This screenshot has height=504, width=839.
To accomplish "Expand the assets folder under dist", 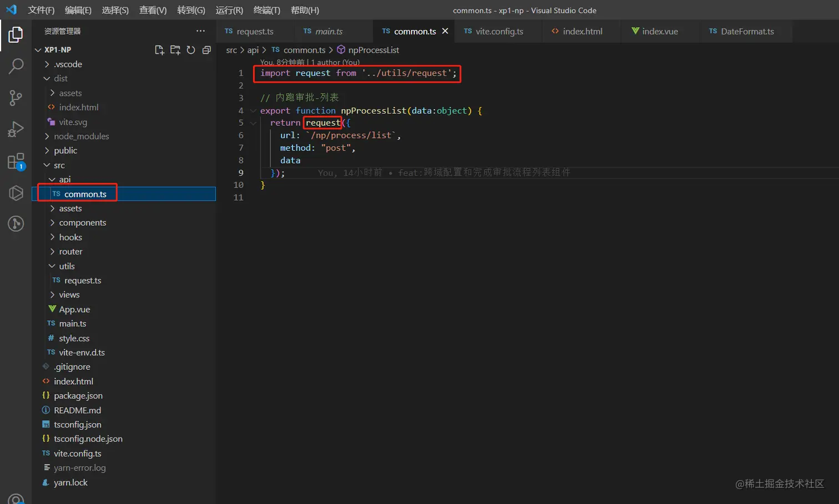I will pyautogui.click(x=52, y=93).
